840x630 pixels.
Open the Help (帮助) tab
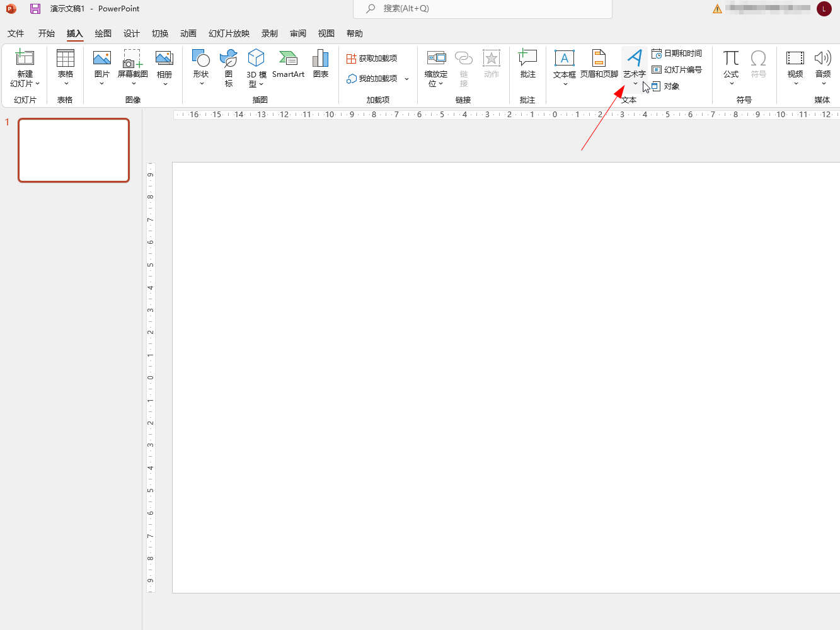tap(355, 33)
